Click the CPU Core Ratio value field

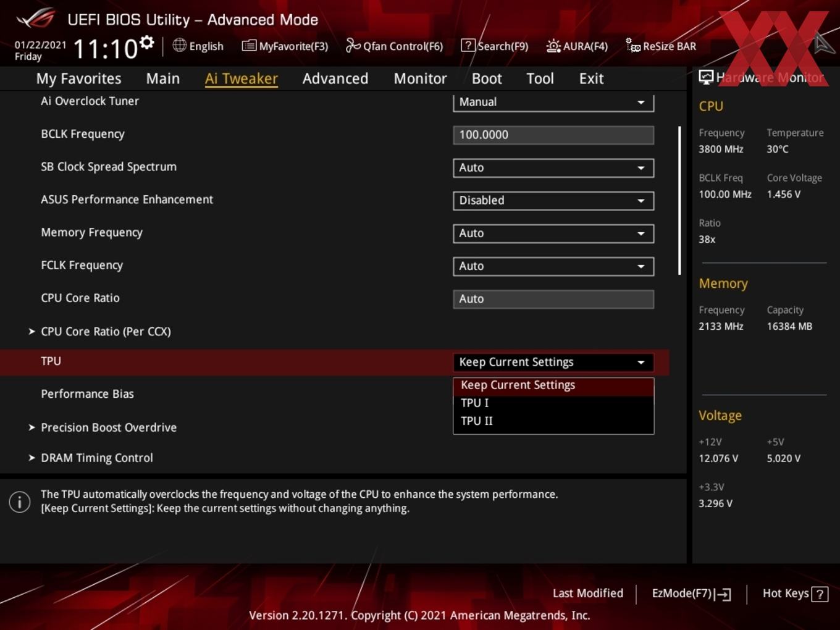pos(553,299)
